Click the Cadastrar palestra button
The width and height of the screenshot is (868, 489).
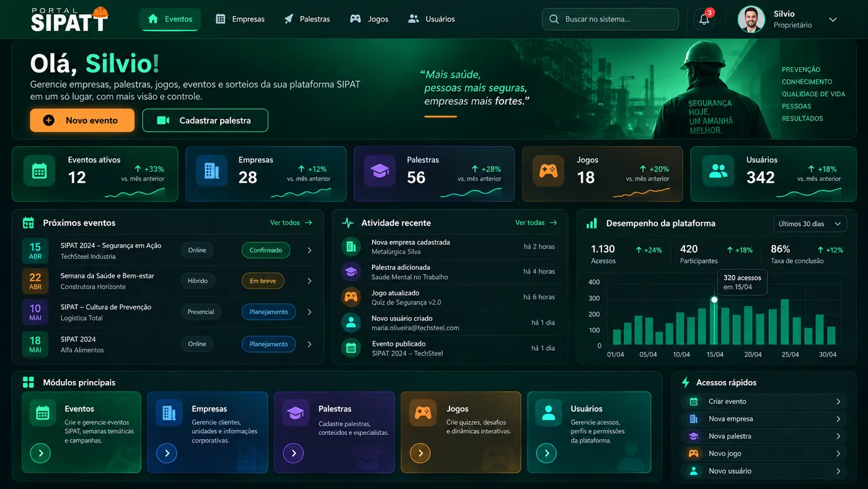click(205, 120)
